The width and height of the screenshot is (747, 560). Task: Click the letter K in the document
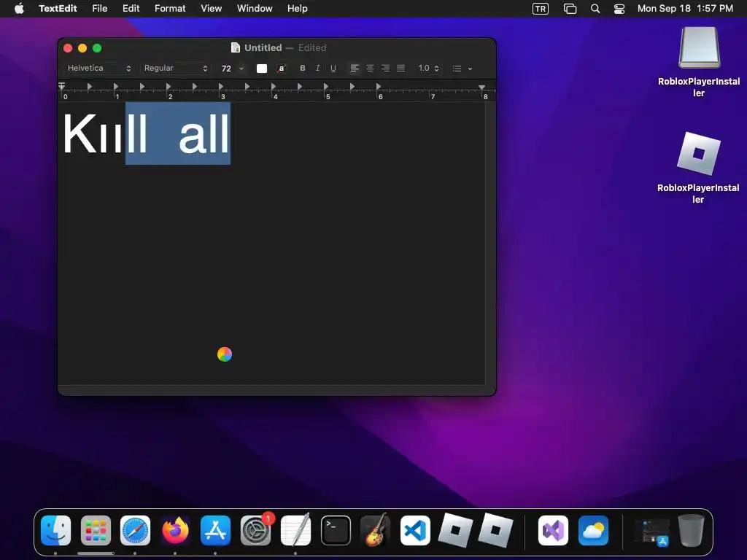80,133
